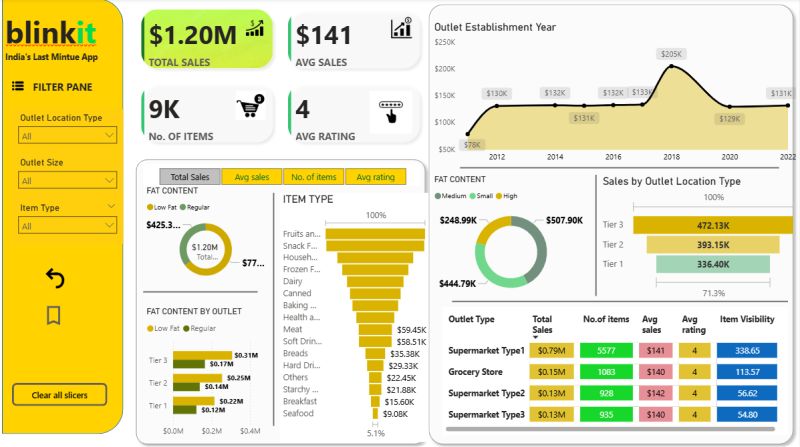The height and width of the screenshot is (447, 800).
Task: Click the total sales growth chart icon
Action: pyautogui.click(x=255, y=29)
